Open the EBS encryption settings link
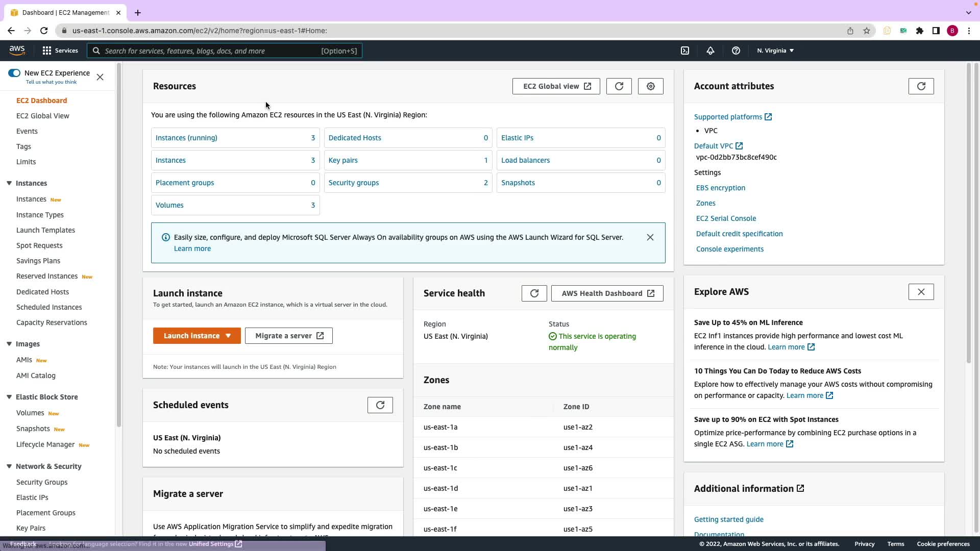The height and width of the screenshot is (551, 980). (720, 188)
